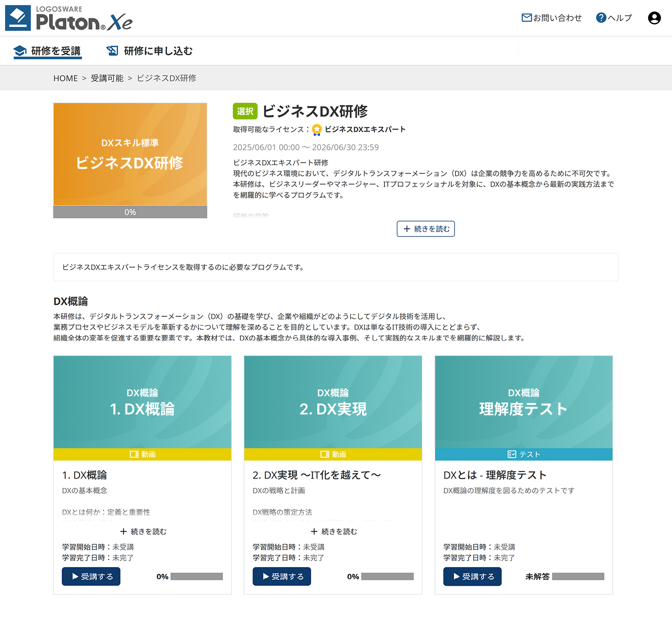
Task: Go to HOME breadcrumb link
Action: point(65,78)
